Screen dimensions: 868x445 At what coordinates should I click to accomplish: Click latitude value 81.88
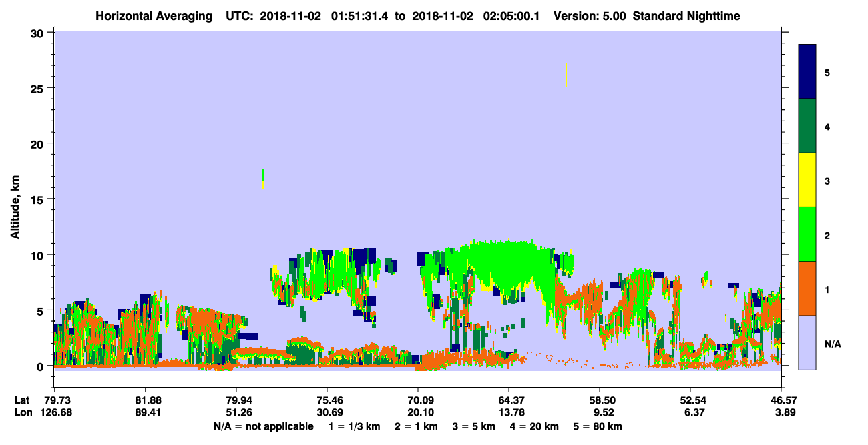(x=146, y=400)
